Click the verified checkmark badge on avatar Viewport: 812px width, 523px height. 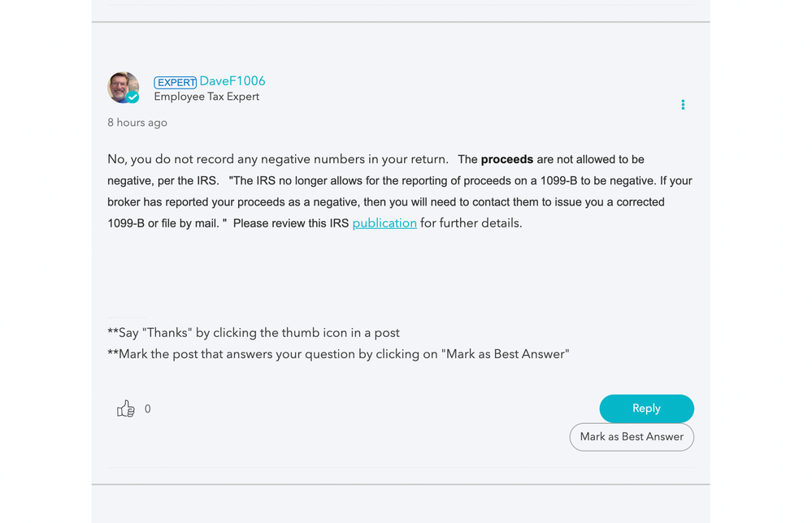tap(133, 97)
